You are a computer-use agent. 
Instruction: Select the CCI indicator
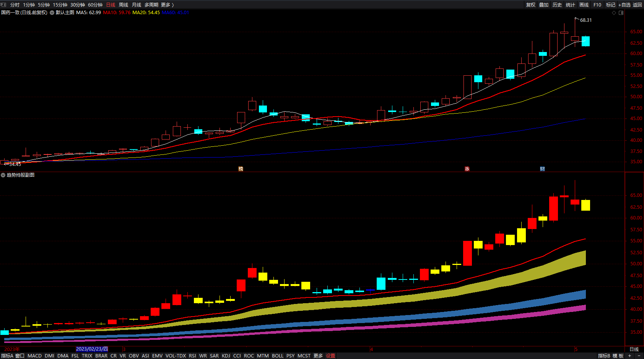click(237, 356)
